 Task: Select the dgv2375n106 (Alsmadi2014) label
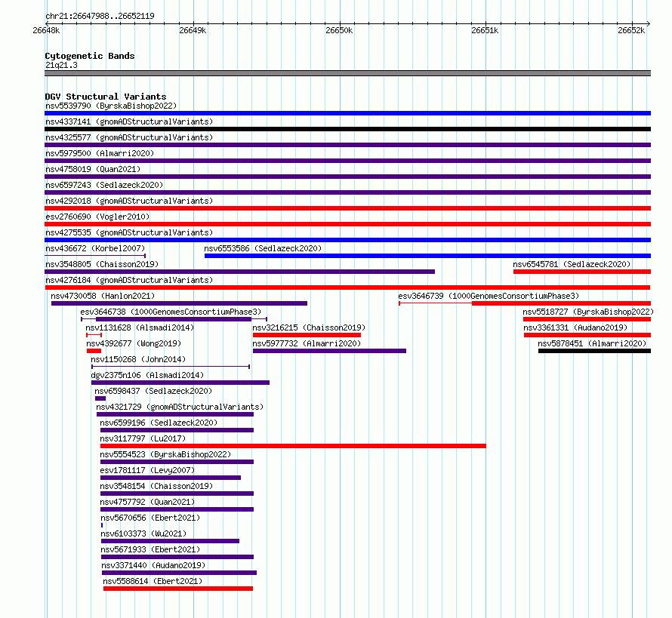147,375
